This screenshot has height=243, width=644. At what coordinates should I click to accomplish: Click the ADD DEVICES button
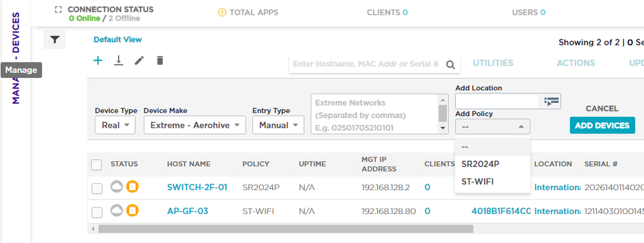pyautogui.click(x=602, y=125)
